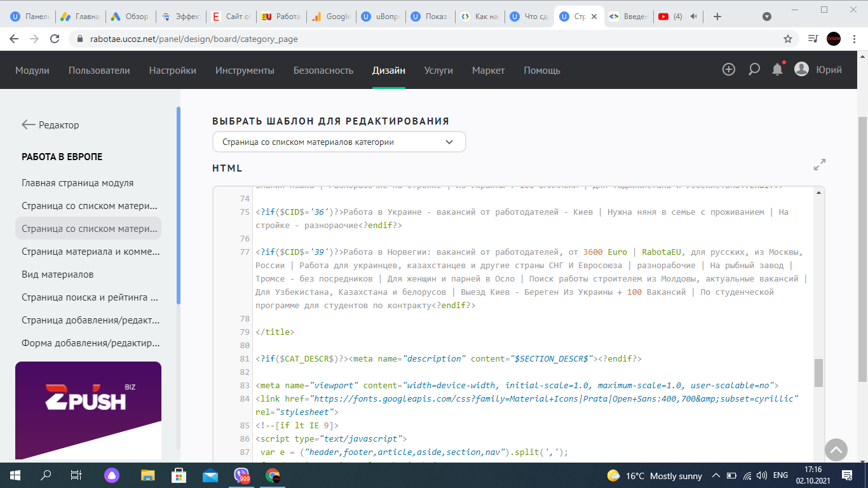
Task: Click the scroll-to-top arrow button
Action: pyautogui.click(x=836, y=450)
